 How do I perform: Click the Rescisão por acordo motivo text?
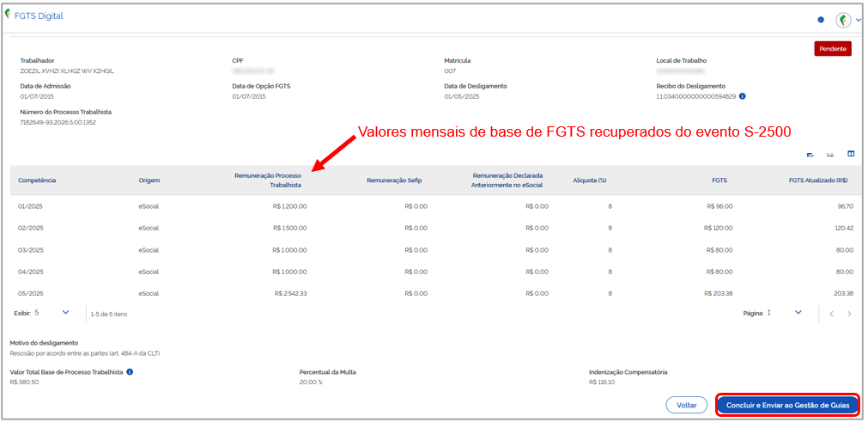[86, 353]
